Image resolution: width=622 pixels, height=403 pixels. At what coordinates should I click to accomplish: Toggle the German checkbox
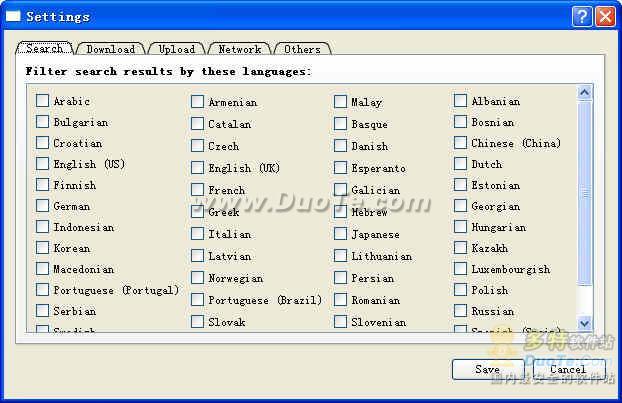click(42, 205)
